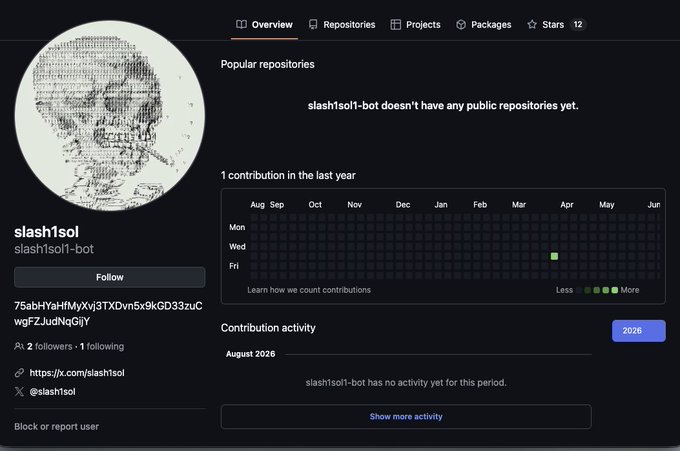The width and height of the screenshot is (680, 451).
Task: Open the skull ASCII avatar image
Action: 110,116
